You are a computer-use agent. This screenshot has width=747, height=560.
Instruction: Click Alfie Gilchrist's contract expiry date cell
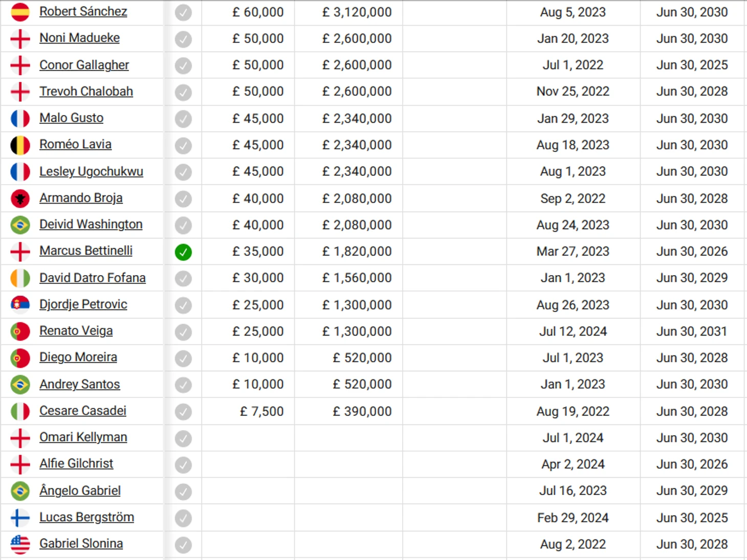692,464
